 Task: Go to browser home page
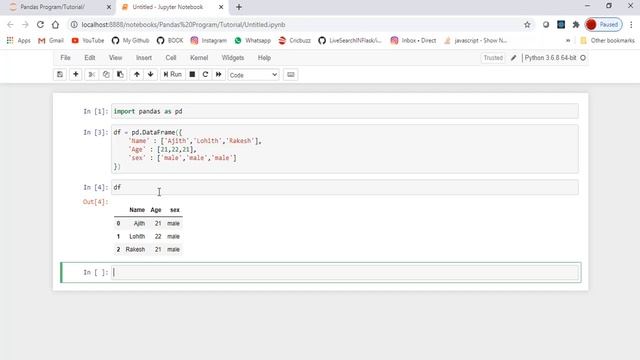click(55, 24)
